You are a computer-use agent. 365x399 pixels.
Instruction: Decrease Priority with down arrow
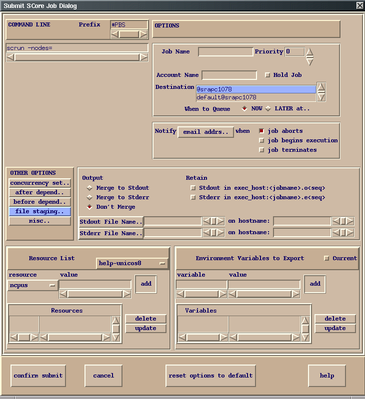point(310,61)
